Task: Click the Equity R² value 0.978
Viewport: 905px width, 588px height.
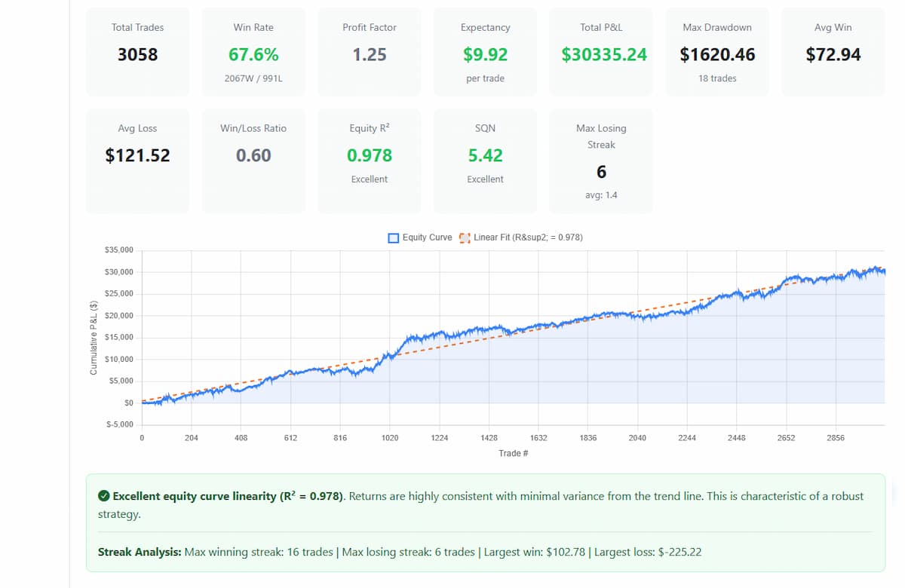Action: 370,155
